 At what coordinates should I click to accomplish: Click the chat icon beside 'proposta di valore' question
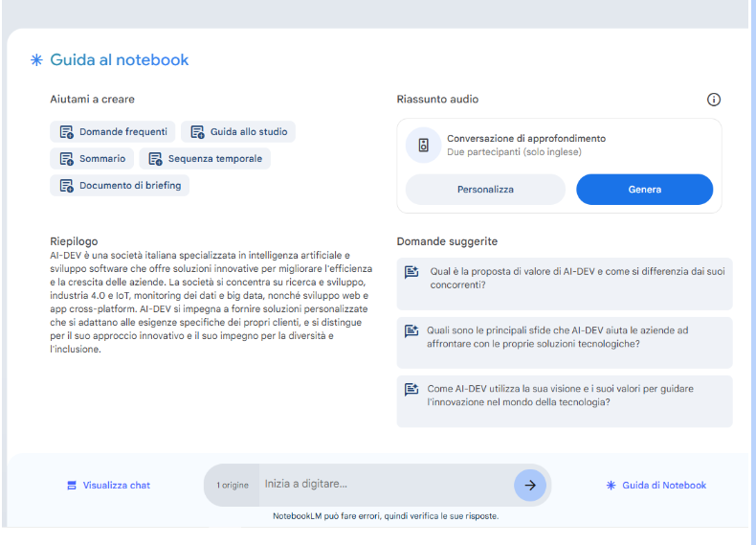(x=411, y=272)
